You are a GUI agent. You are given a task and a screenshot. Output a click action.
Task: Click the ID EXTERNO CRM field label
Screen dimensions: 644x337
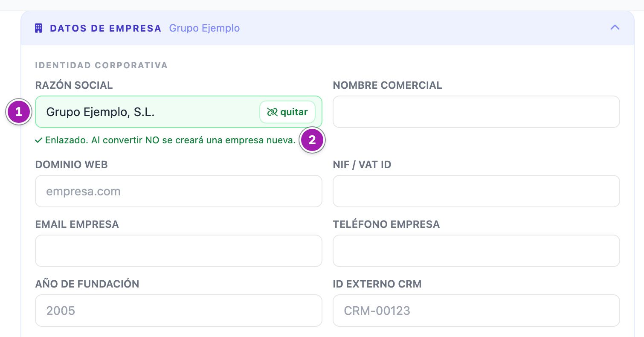coord(377,284)
